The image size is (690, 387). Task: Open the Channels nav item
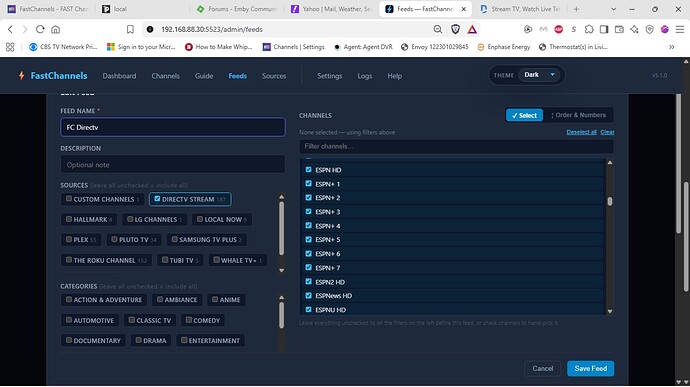[x=165, y=76]
